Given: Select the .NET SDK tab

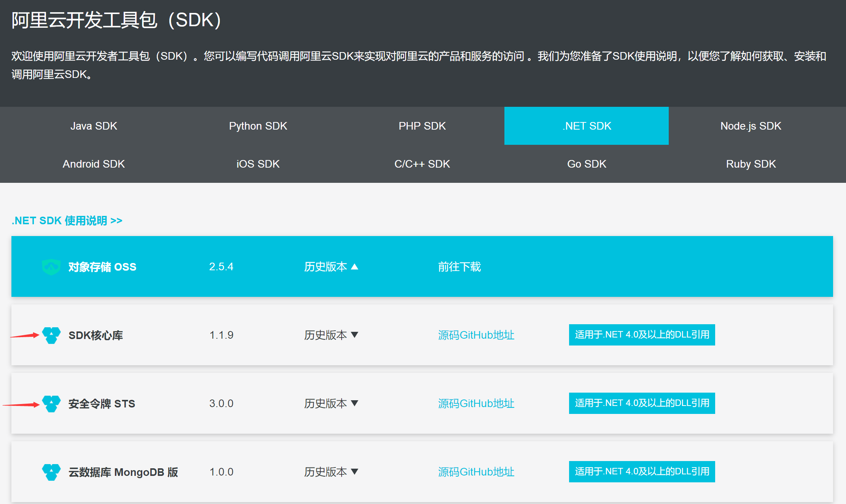Looking at the screenshot, I should [x=587, y=126].
